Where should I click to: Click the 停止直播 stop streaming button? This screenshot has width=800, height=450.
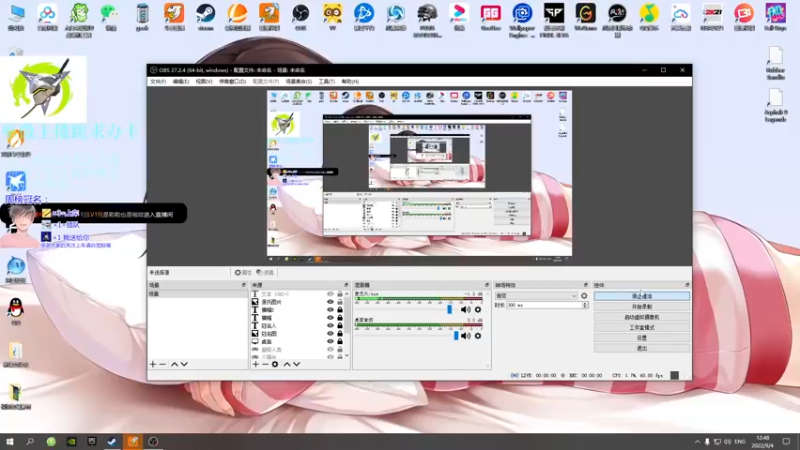(x=641, y=296)
